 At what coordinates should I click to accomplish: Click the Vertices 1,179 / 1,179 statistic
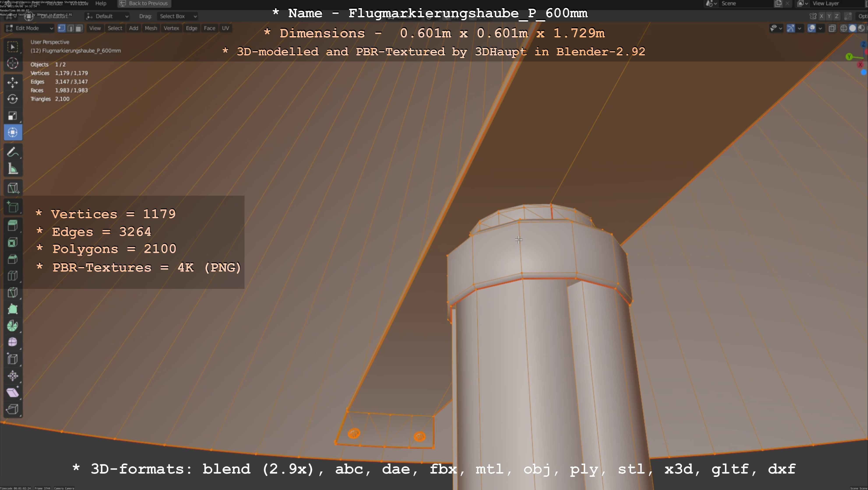(59, 73)
